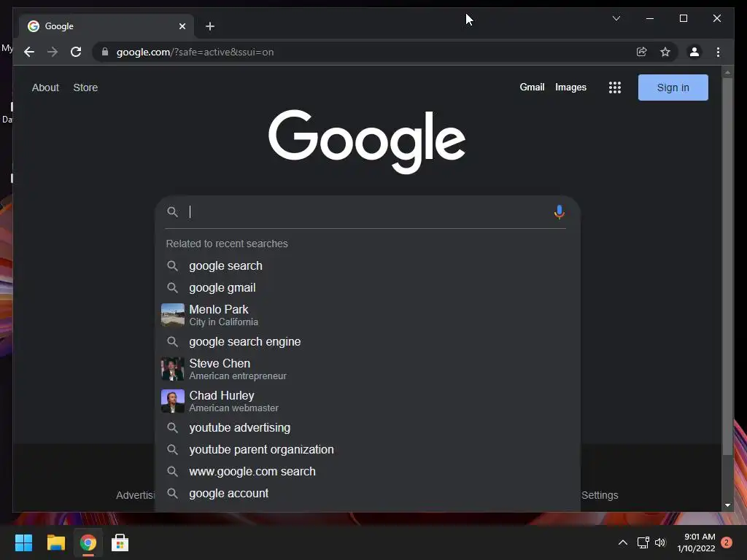The height and width of the screenshot is (560, 747).
Task: Click the address bar URL
Action: pyautogui.click(x=195, y=52)
